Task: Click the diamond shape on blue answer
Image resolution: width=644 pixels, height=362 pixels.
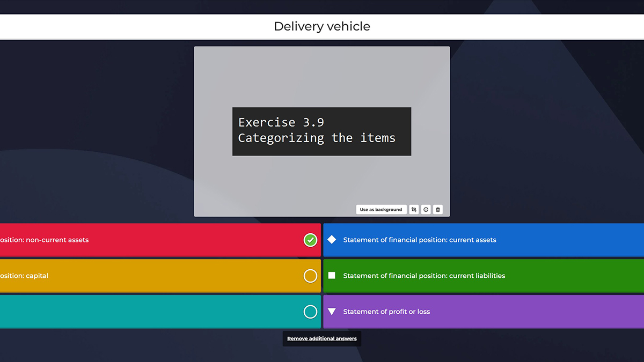Action: click(x=332, y=240)
